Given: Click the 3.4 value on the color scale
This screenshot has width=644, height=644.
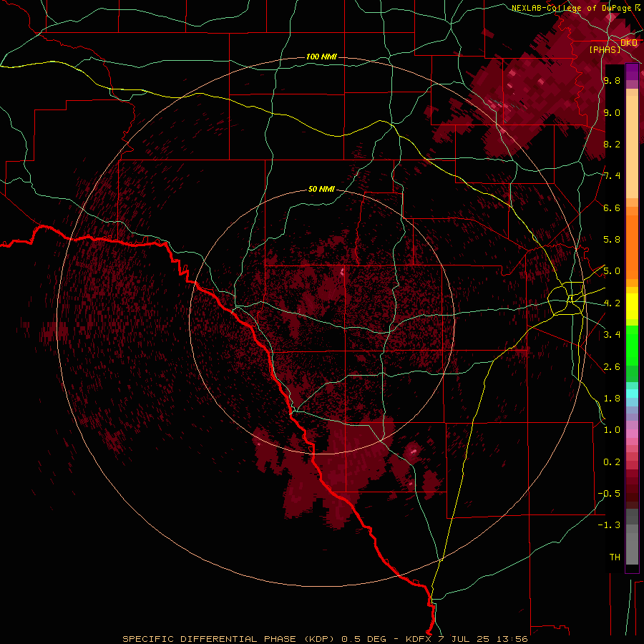Looking at the screenshot, I should pyautogui.click(x=612, y=335).
